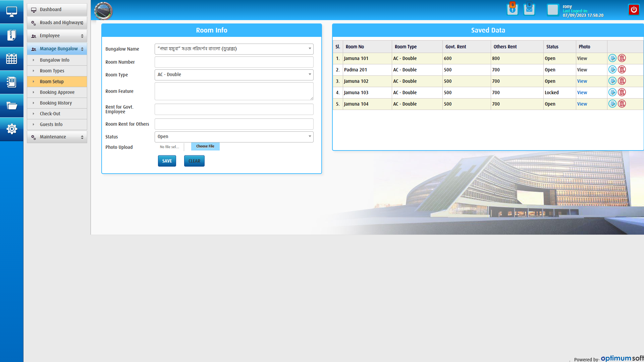Click the calendar icon in left sidebar
The image size is (644, 362).
click(12, 59)
